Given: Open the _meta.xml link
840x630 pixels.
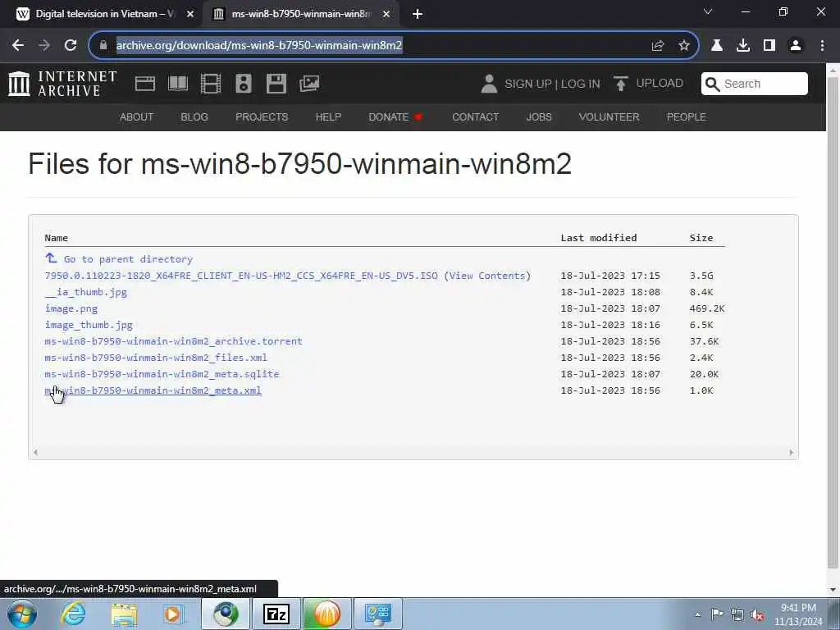Looking at the screenshot, I should click(153, 390).
